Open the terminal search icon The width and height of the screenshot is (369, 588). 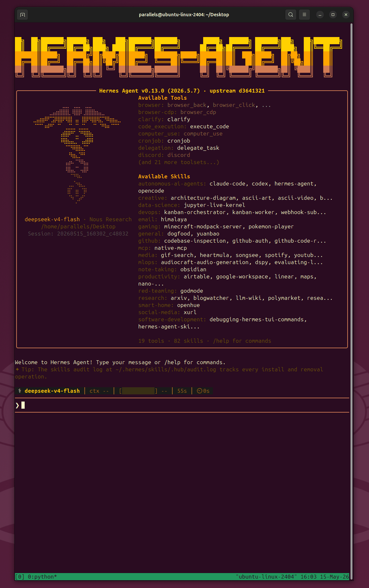tap(291, 15)
